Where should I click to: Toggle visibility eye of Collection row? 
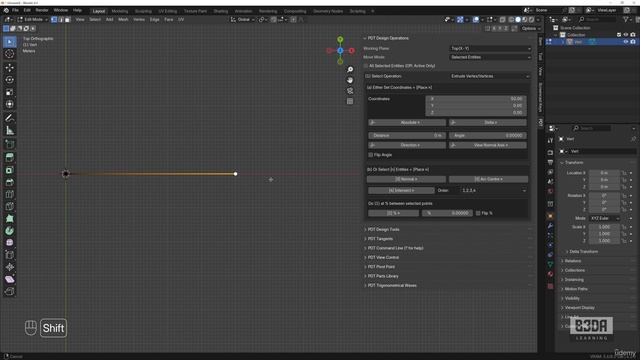click(x=626, y=35)
